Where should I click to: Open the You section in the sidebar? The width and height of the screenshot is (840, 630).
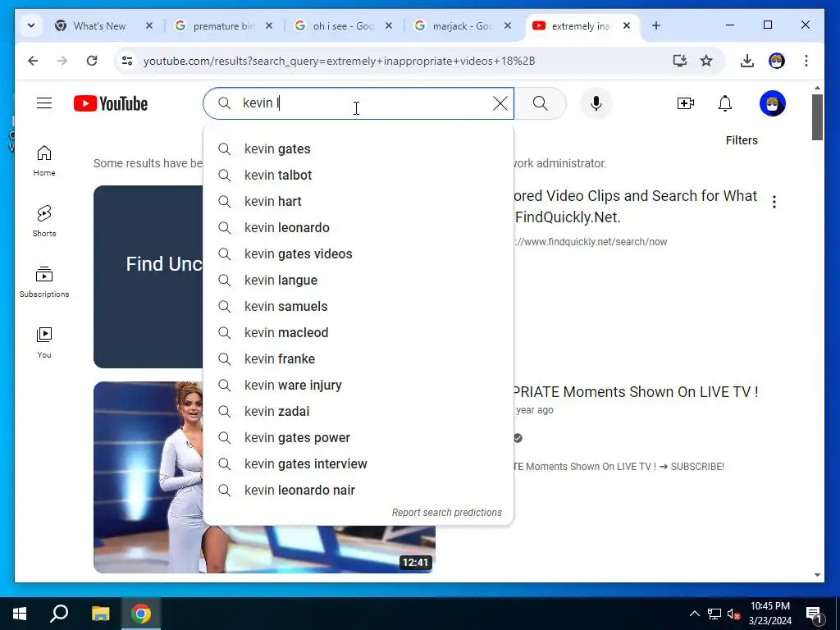coord(44,343)
